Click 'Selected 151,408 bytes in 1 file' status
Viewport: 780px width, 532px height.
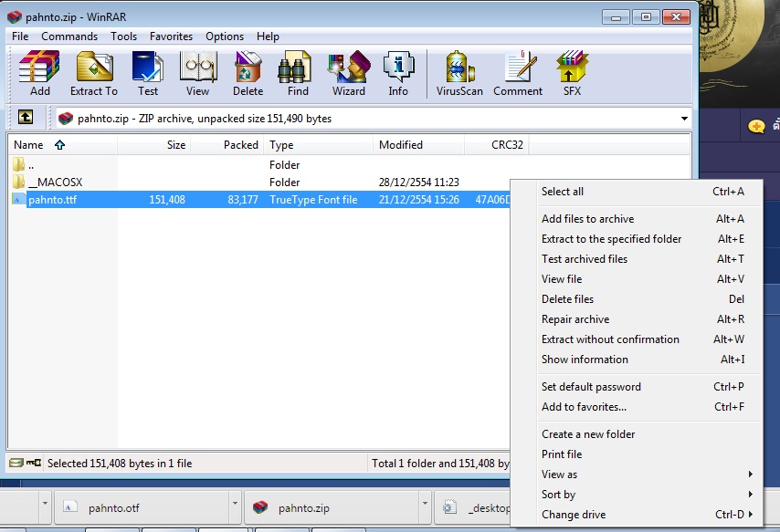pos(120,464)
